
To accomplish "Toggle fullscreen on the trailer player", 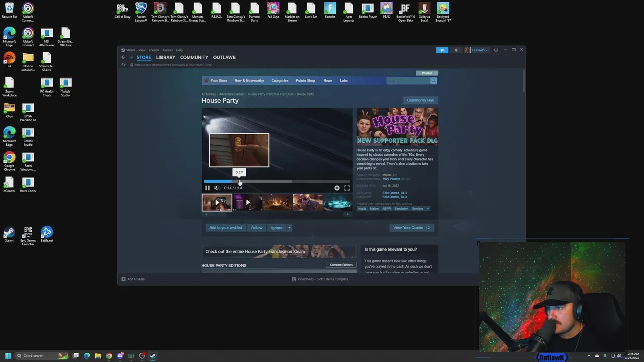I will coord(347,188).
